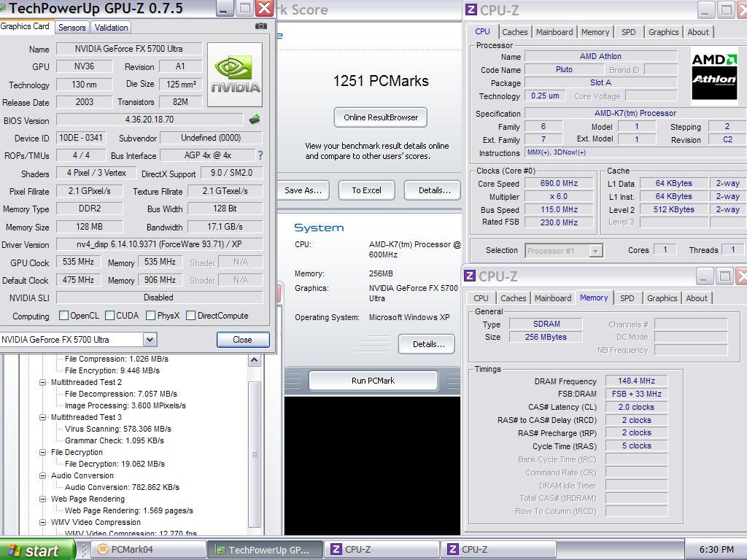747x560 pixels.
Task: Click the DRAM Frequency 148.4 MHz value
Action: (x=636, y=381)
